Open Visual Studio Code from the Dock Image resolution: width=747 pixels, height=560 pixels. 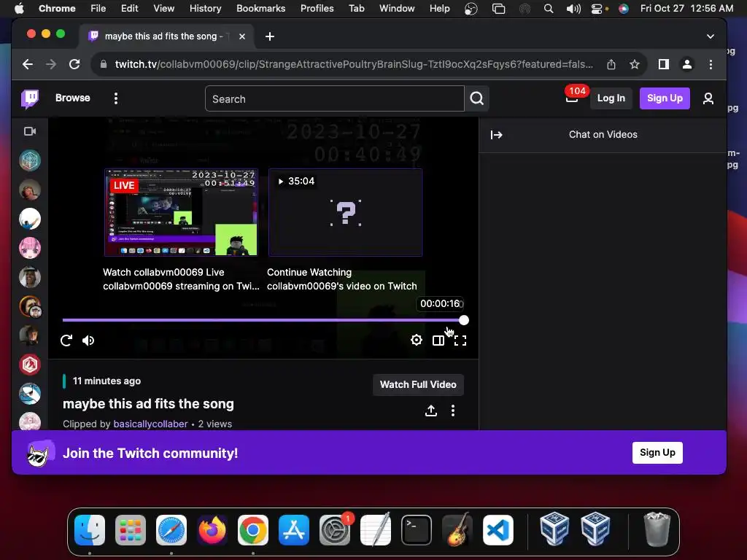coord(498,530)
